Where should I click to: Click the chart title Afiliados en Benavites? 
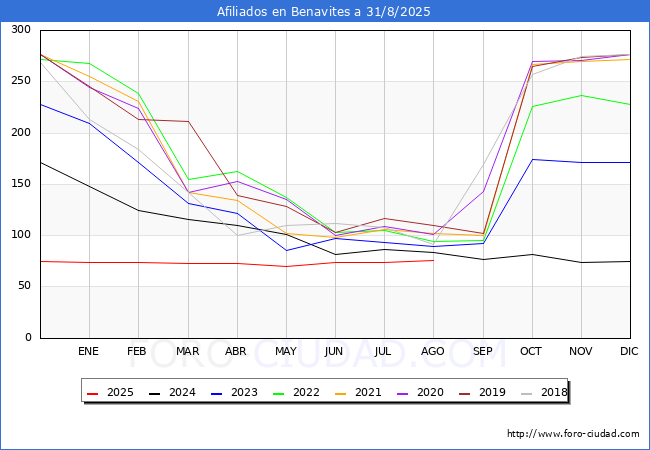point(323,11)
